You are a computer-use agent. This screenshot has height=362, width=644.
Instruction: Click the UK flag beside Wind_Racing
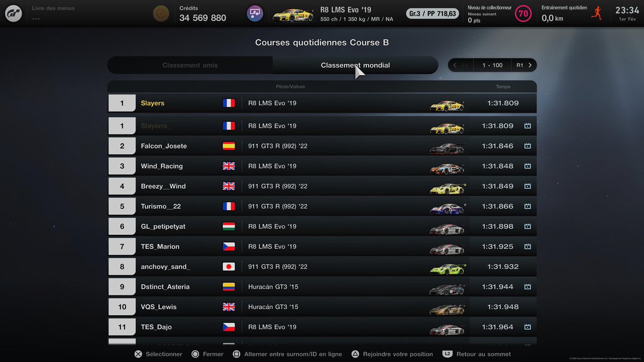[x=229, y=166]
